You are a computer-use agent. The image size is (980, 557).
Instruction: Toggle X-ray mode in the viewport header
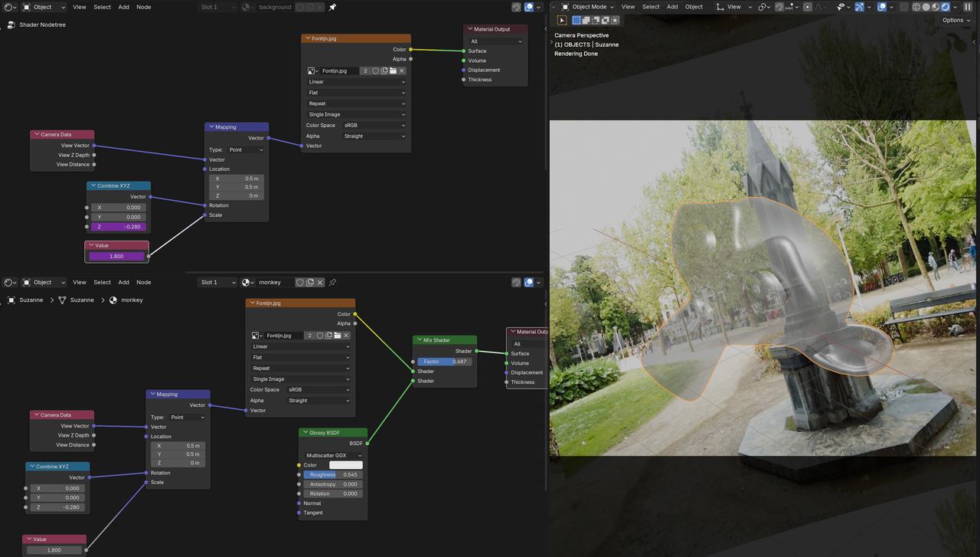point(903,7)
